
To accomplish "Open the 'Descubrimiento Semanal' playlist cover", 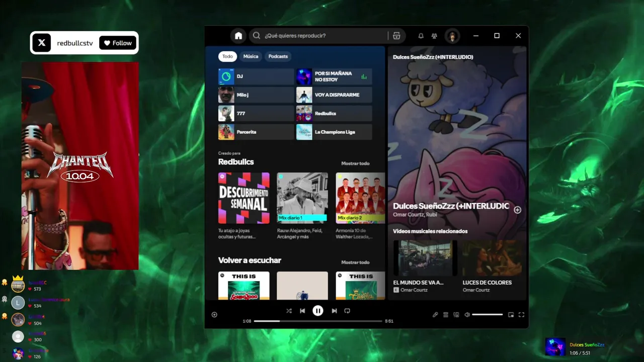I will point(244,198).
